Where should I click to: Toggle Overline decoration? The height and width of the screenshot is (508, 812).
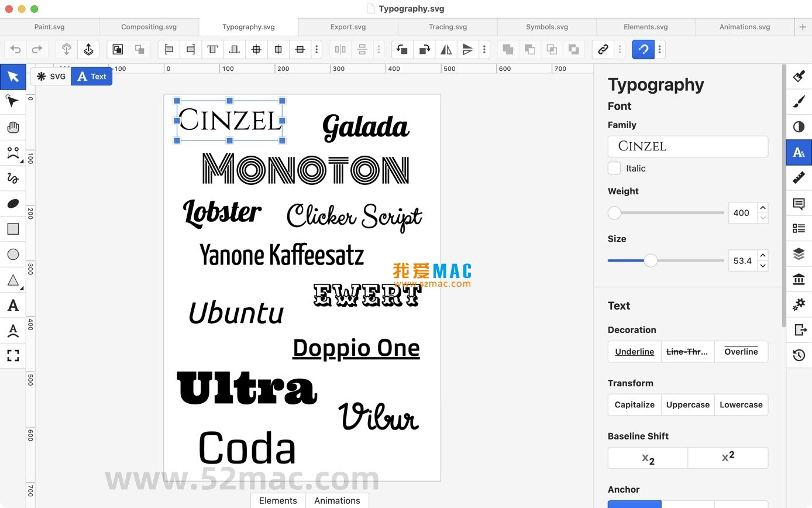click(x=741, y=352)
